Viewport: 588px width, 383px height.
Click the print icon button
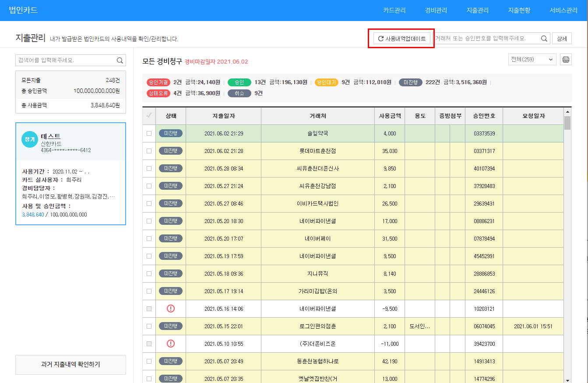pyautogui.click(x=566, y=60)
